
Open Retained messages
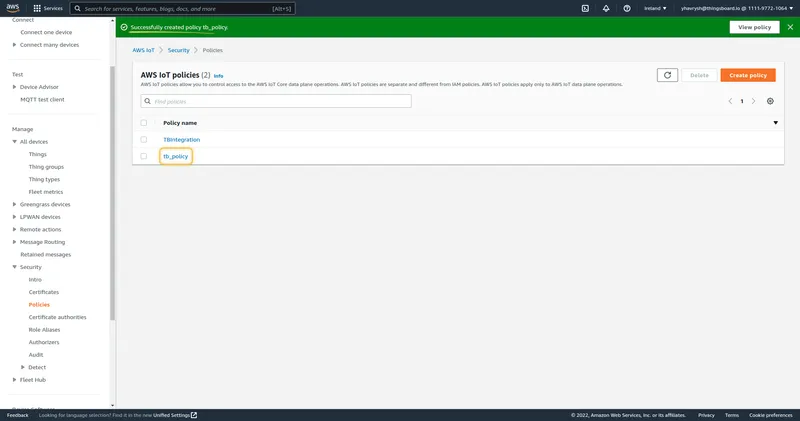tap(45, 254)
